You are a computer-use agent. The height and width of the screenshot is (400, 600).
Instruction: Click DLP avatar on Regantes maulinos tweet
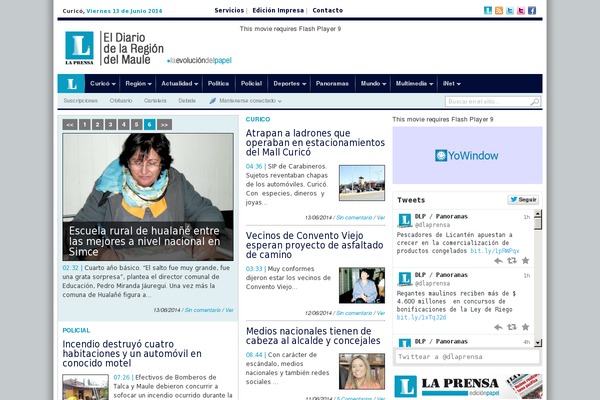(404, 279)
